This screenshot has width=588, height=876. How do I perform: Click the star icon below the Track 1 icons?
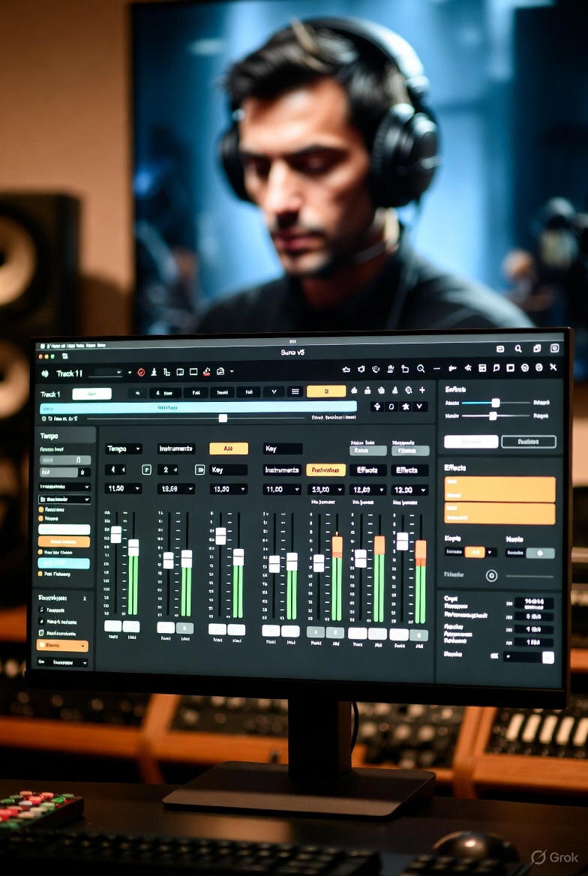click(x=405, y=406)
